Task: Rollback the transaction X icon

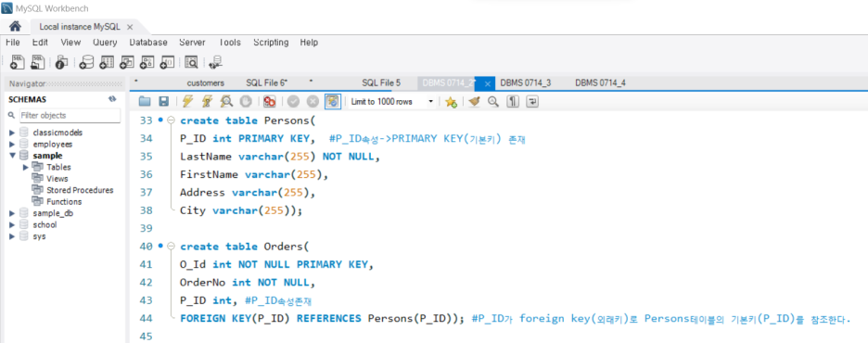Action: click(313, 101)
